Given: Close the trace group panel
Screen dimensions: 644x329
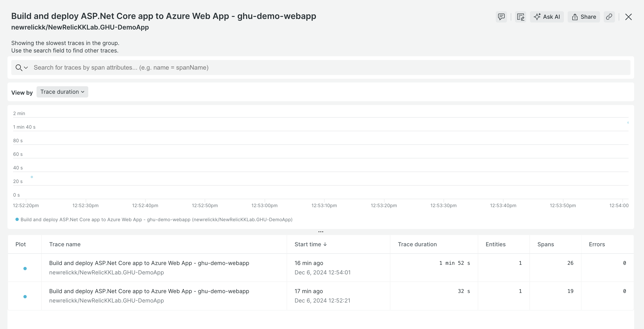Looking at the screenshot, I should pyautogui.click(x=628, y=17).
